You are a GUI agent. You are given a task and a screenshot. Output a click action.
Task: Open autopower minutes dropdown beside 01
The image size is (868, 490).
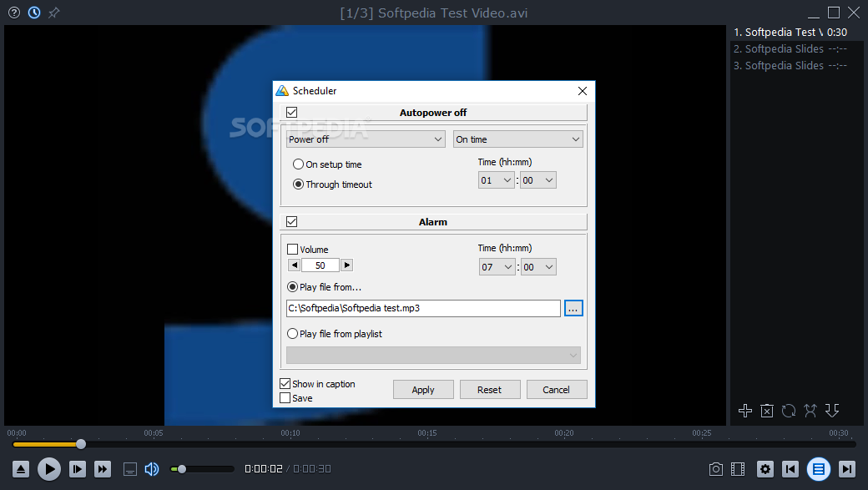537,180
